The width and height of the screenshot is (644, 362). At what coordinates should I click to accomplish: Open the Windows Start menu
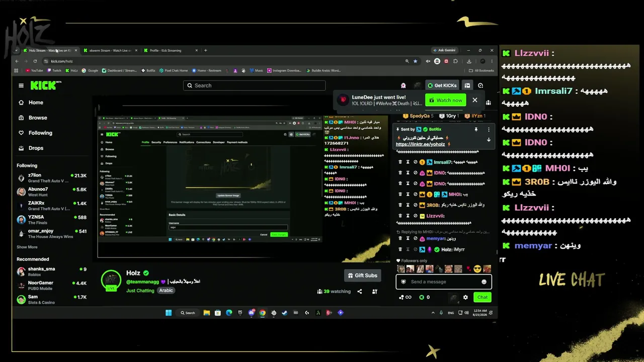coord(169,313)
